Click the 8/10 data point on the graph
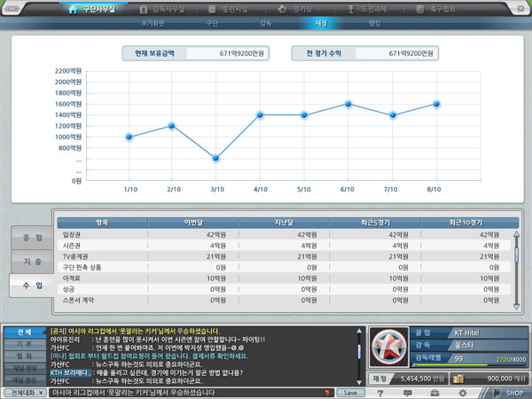Viewport: 532px width, 399px height. click(436, 104)
